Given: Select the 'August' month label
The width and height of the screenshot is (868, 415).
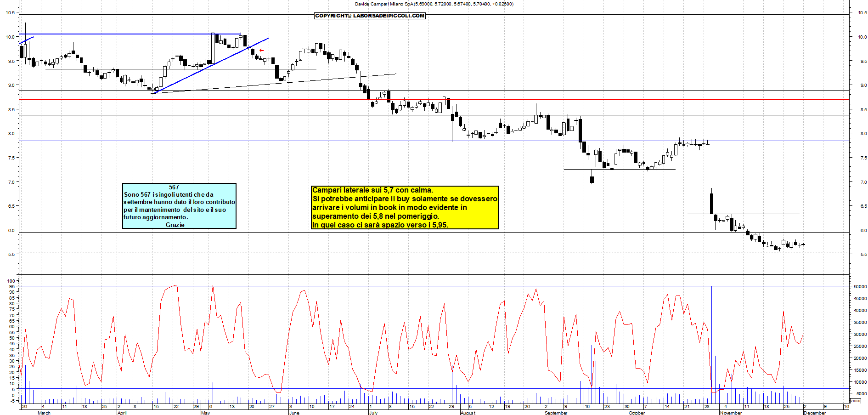Looking at the screenshot, I should click(x=468, y=413).
